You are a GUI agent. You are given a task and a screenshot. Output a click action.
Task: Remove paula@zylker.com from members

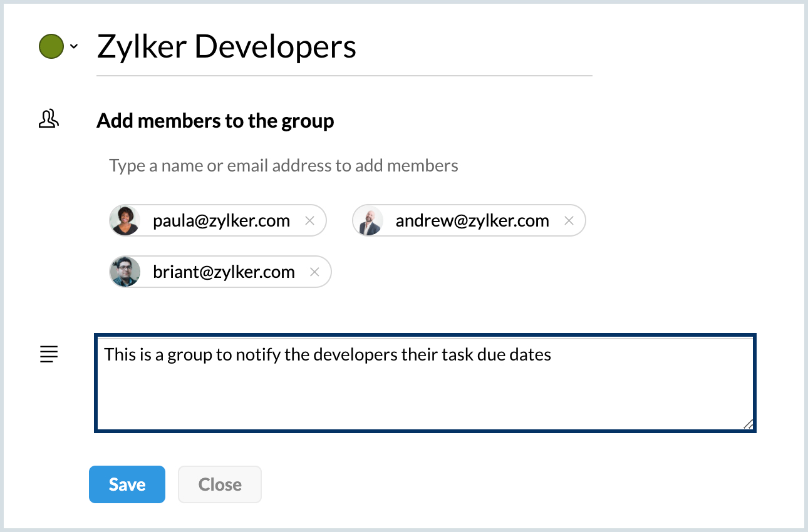309,221
